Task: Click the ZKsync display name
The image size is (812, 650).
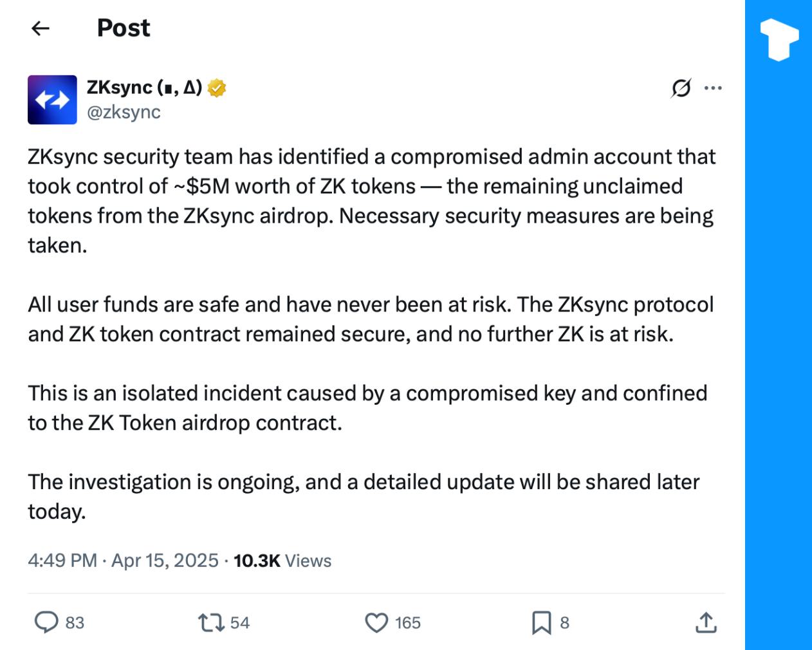Action: pos(144,87)
